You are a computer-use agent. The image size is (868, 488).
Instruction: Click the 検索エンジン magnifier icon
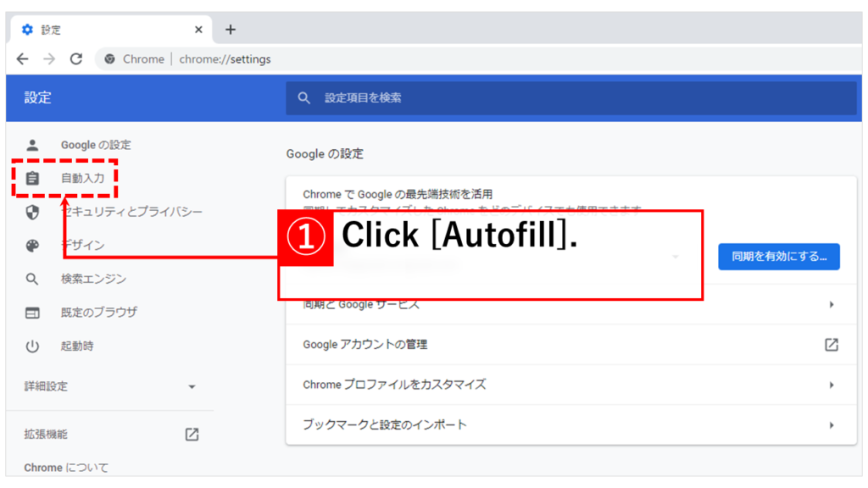[32, 279]
